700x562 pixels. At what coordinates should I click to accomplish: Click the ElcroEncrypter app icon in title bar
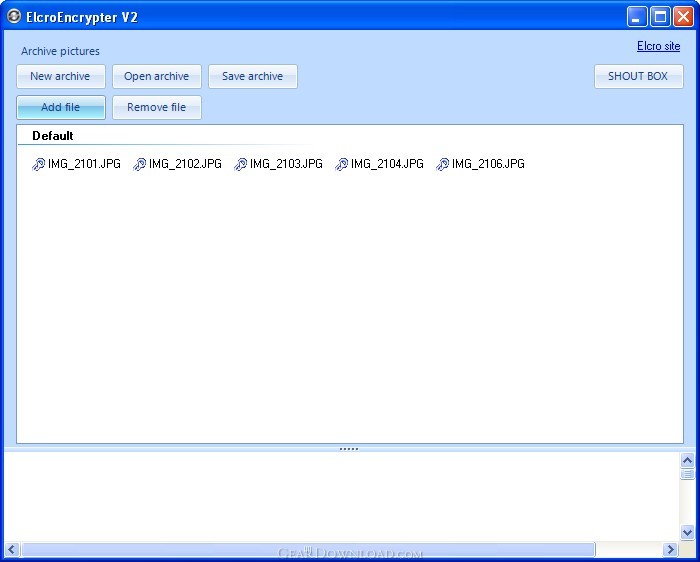[x=14, y=17]
